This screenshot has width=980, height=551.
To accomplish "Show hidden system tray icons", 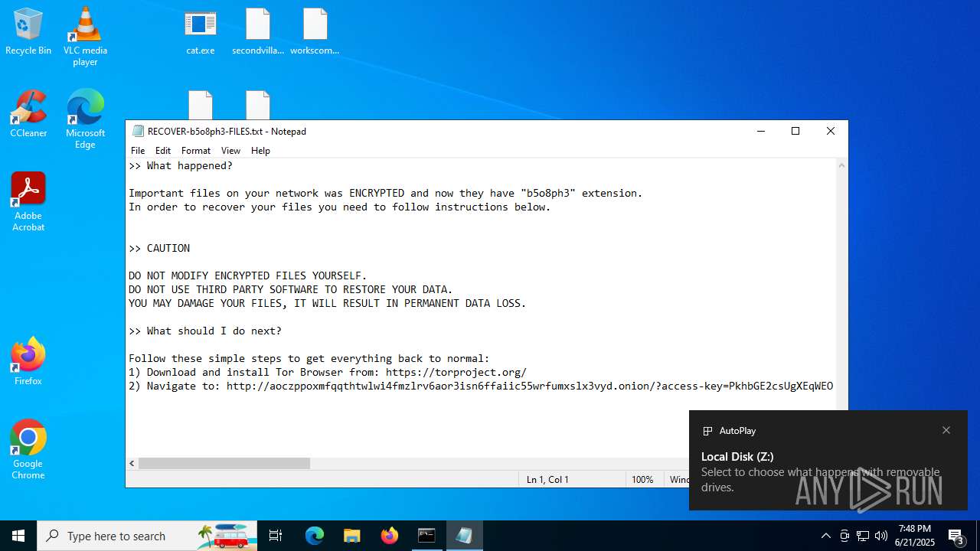I will tap(825, 536).
